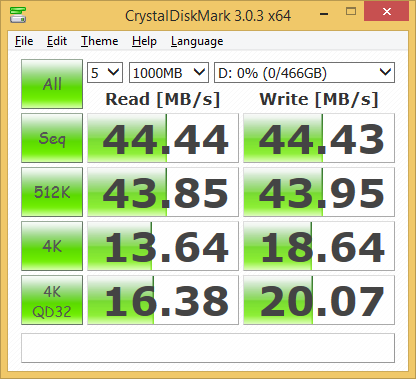Screen dimensions: 416x379
Task: Open the Theme menu
Action: pos(99,41)
